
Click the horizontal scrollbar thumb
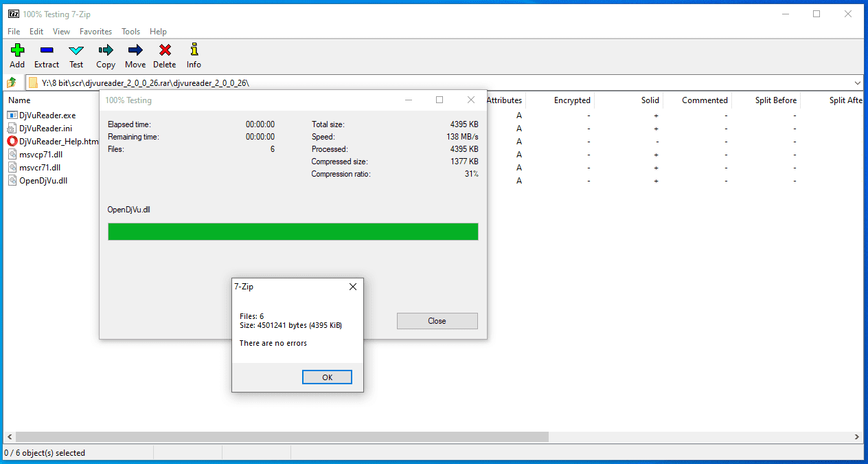(282, 437)
